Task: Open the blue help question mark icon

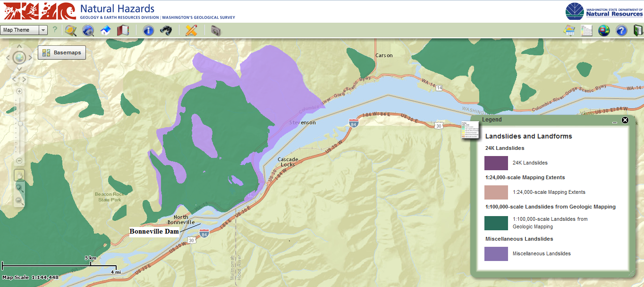Action: [x=621, y=31]
